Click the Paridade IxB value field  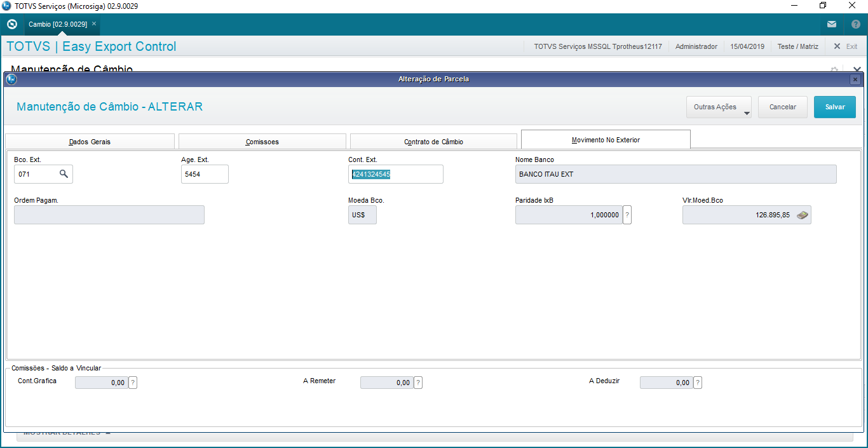pos(569,215)
